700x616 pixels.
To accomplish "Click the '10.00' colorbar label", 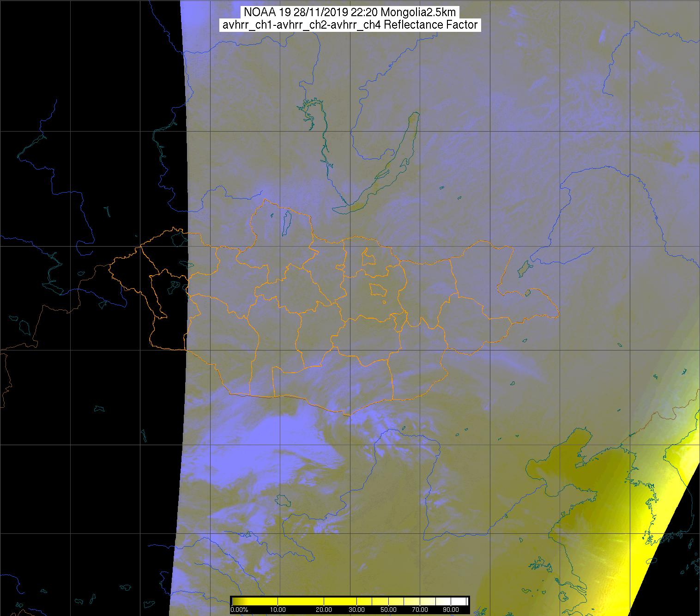I will tap(278, 610).
